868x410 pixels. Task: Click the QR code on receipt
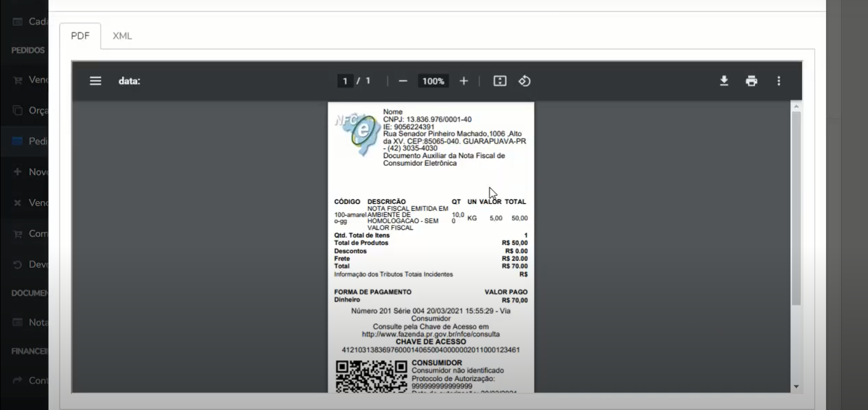click(372, 377)
